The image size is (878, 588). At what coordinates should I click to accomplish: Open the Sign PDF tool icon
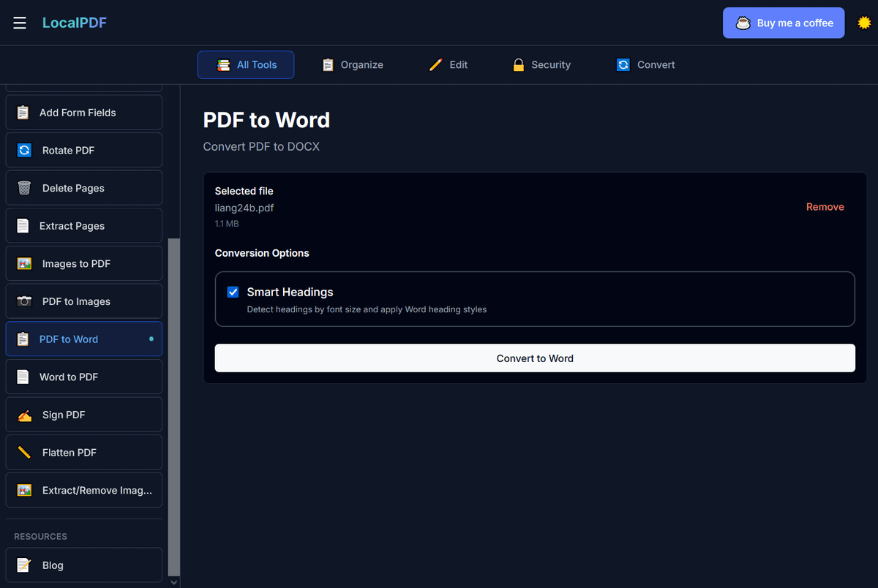tap(24, 415)
